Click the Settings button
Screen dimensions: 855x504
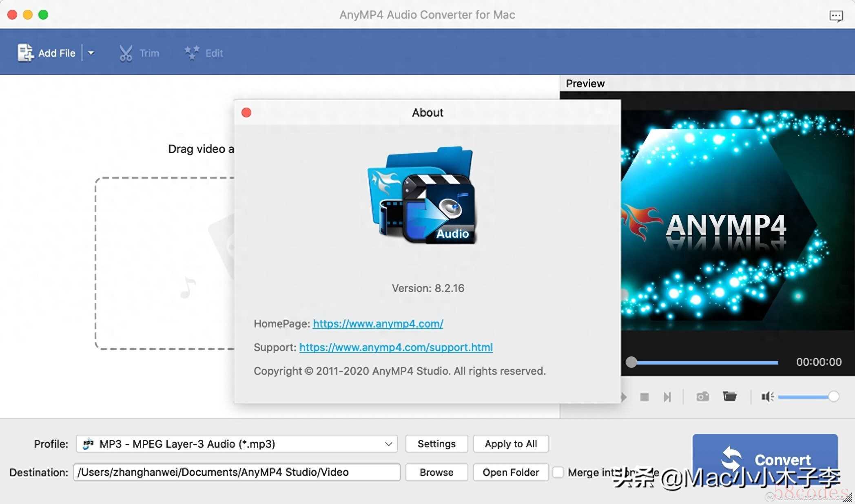tap(436, 444)
